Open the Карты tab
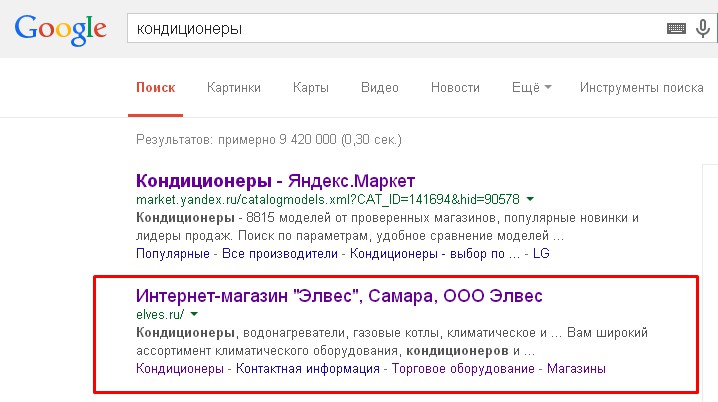Screen dimensions: 718x402 [311, 87]
